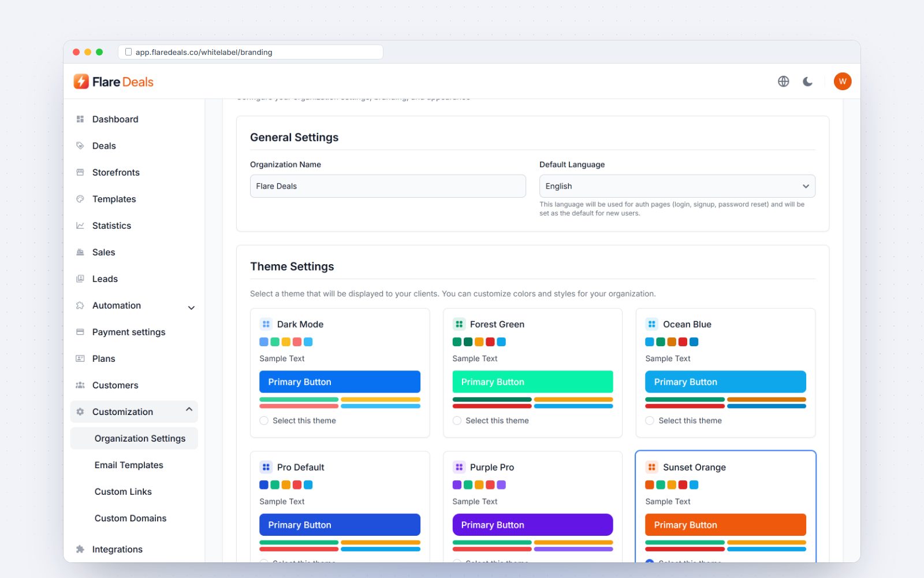
Task: Click the Templates palette icon
Action: point(80,199)
